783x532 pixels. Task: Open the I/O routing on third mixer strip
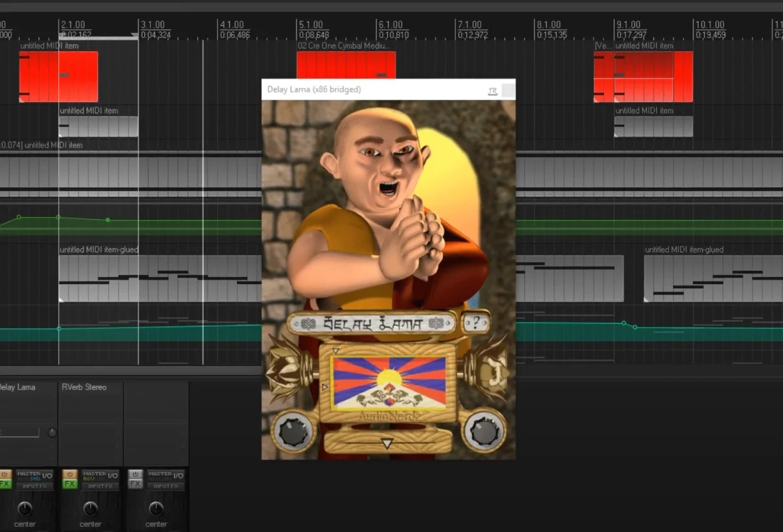click(178, 476)
